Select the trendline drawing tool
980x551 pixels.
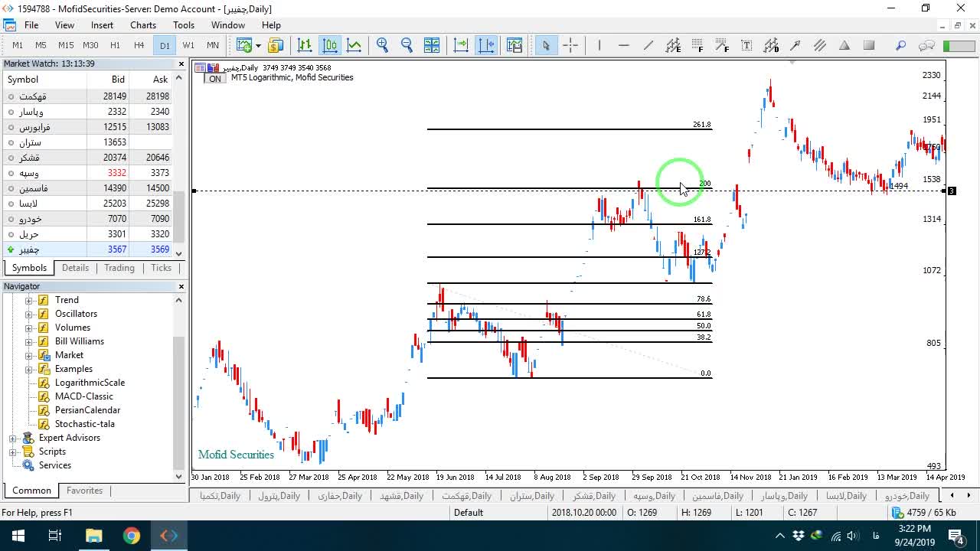(x=648, y=45)
